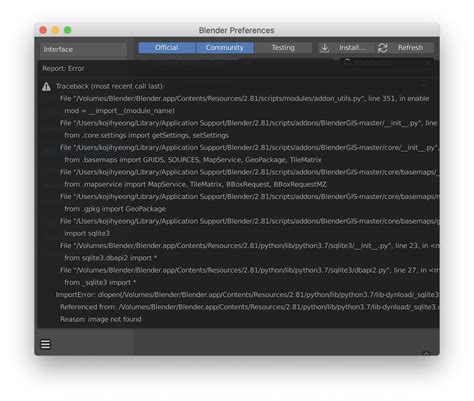Click the Install add-on button

pos(347,48)
